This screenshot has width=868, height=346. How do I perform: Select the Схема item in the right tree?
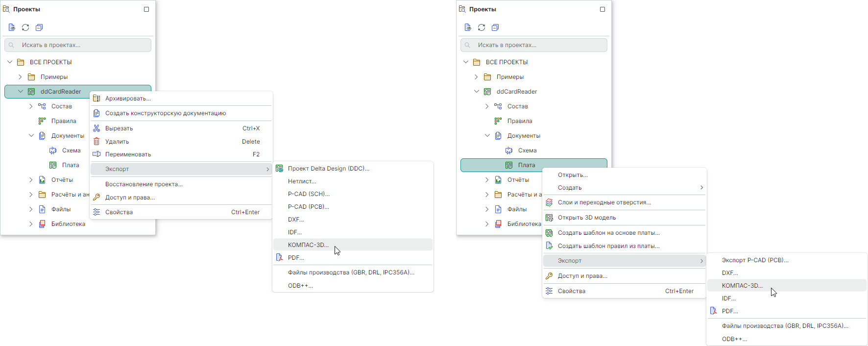click(x=527, y=150)
